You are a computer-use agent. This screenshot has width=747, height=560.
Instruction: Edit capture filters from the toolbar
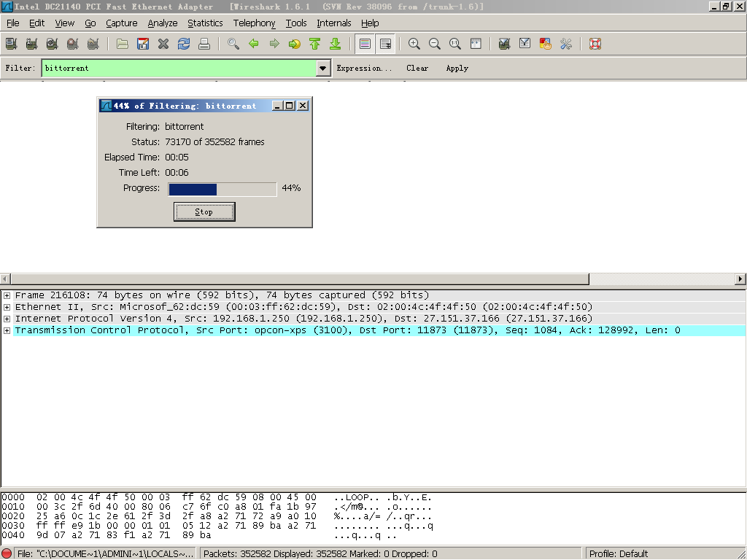pos(505,44)
